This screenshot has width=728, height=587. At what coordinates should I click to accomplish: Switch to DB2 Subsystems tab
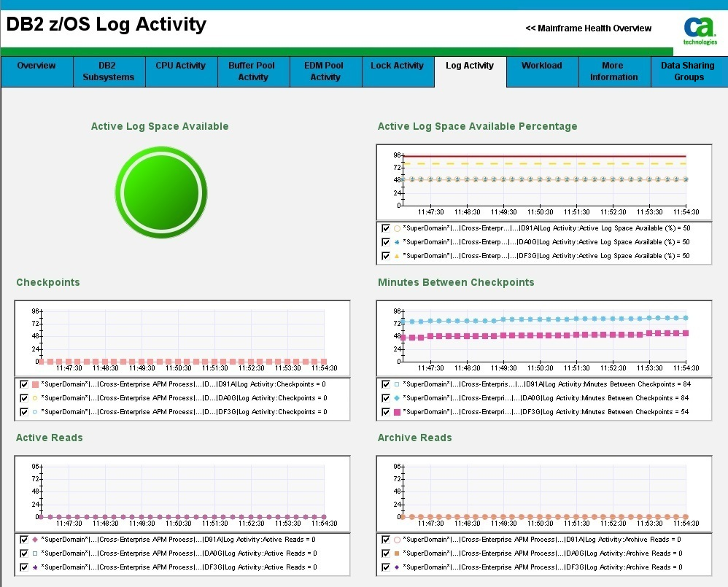coord(109,71)
